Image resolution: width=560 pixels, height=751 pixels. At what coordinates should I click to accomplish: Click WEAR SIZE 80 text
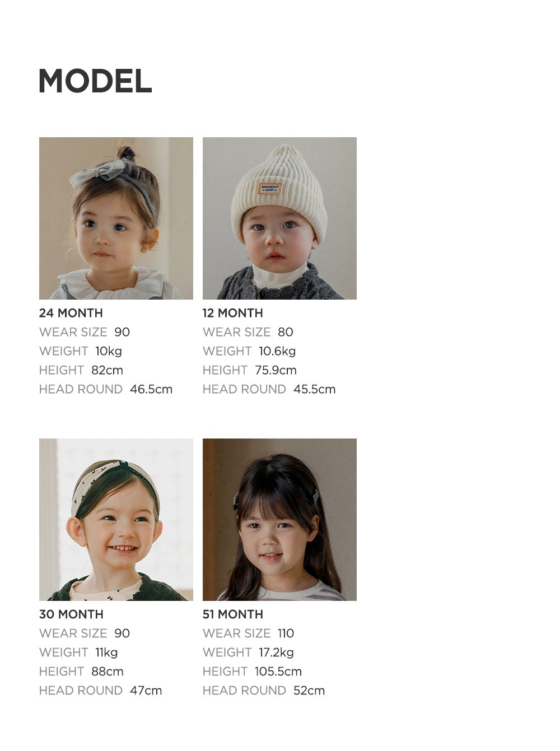click(x=248, y=332)
